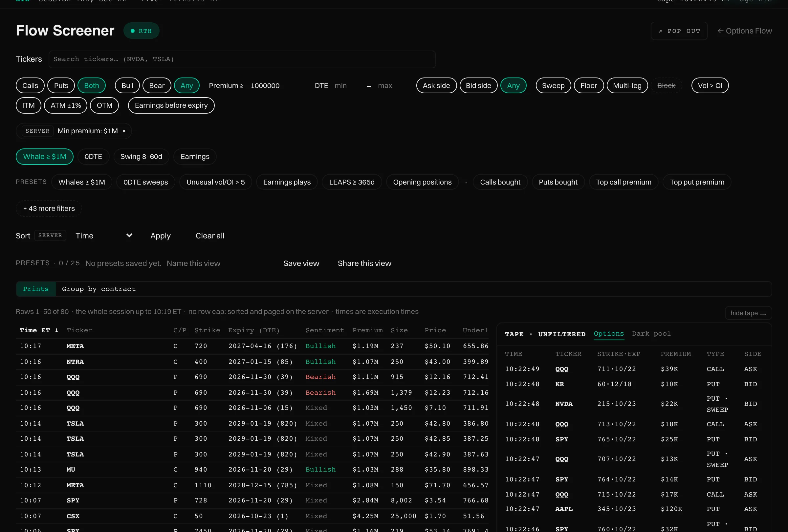Viewport: 788px width, 532px height.
Task: Apply the Earnings plays preset
Action: [287, 182]
